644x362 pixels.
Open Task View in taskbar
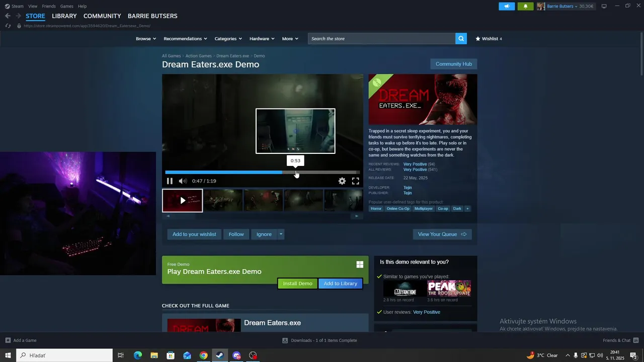[121, 355]
